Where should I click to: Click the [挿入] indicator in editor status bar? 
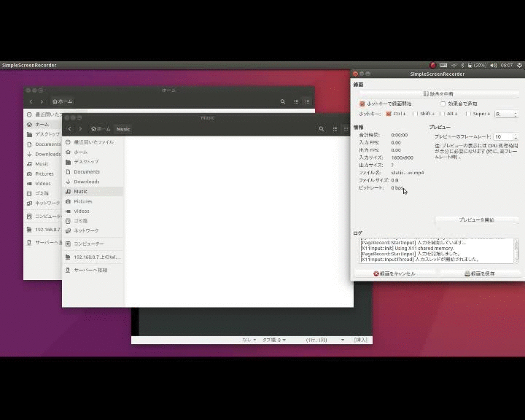point(361,340)
